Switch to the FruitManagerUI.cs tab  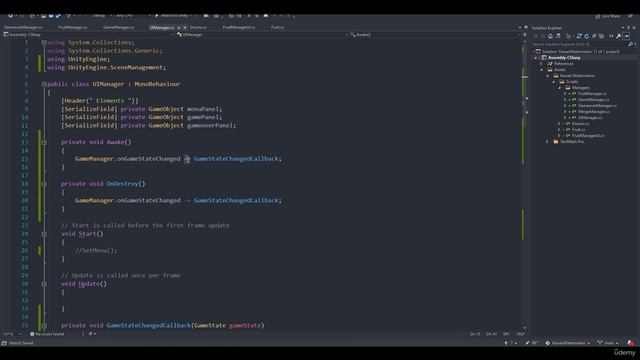239,27
